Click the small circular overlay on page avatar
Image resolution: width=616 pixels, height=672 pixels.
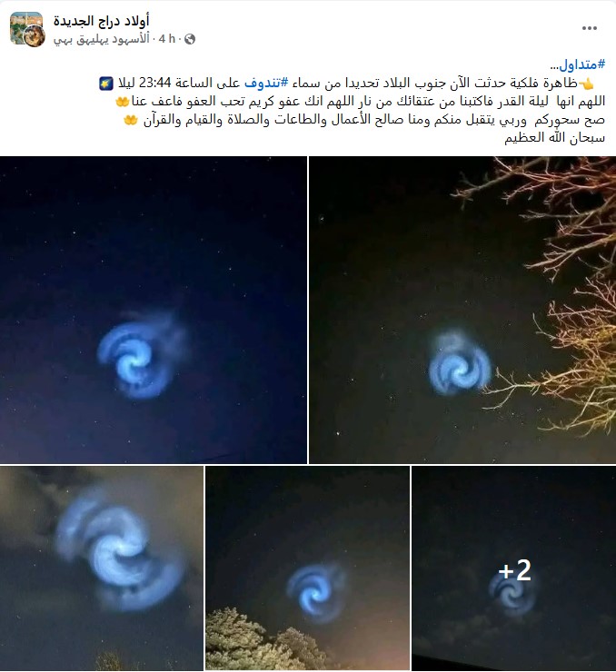pos(35,35)
